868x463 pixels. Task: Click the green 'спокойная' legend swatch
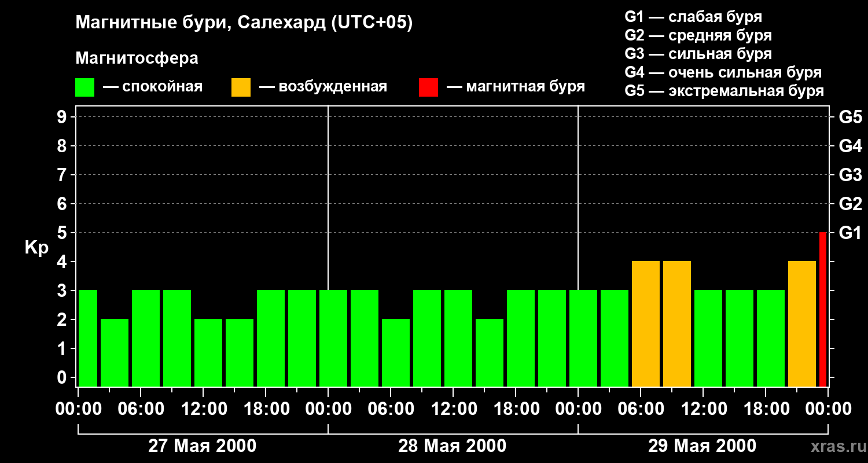pos(85,87)
